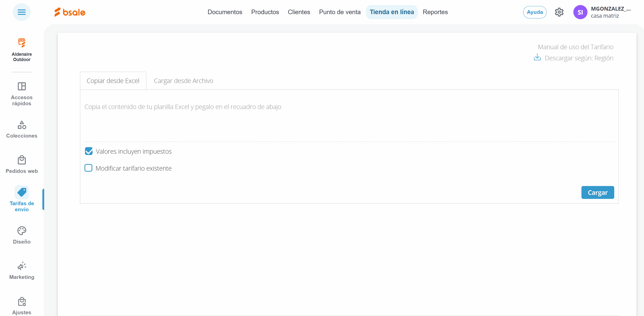Uncheck Valores incluyen impuestos checkbox
The height and width of the screenshot is (316, 644).
(89, 151)
